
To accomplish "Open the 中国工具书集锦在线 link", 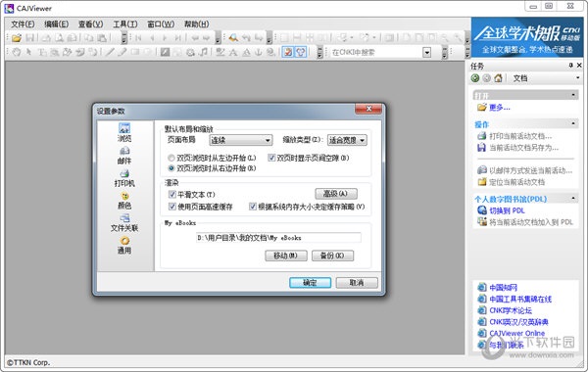I will click(520, 299).
